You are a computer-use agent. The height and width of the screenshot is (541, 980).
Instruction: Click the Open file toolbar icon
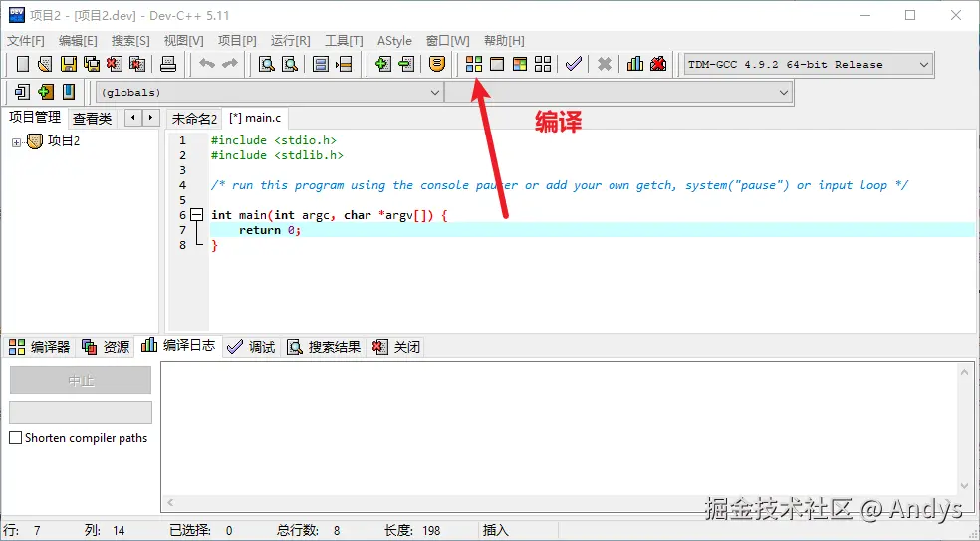[x=45, y=64]
